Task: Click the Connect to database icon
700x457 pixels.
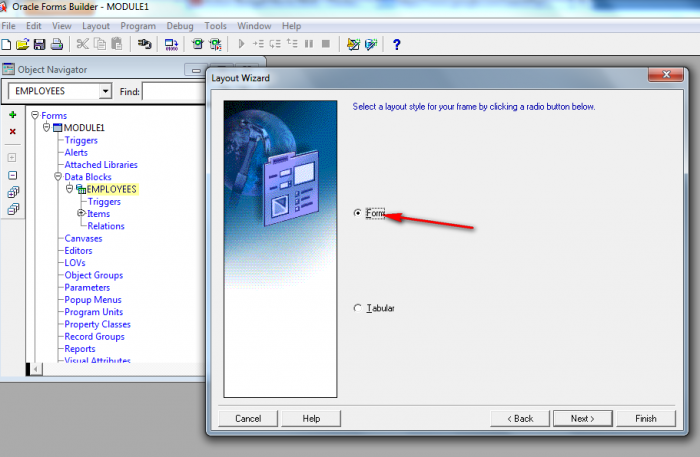Action: [145, 44]
